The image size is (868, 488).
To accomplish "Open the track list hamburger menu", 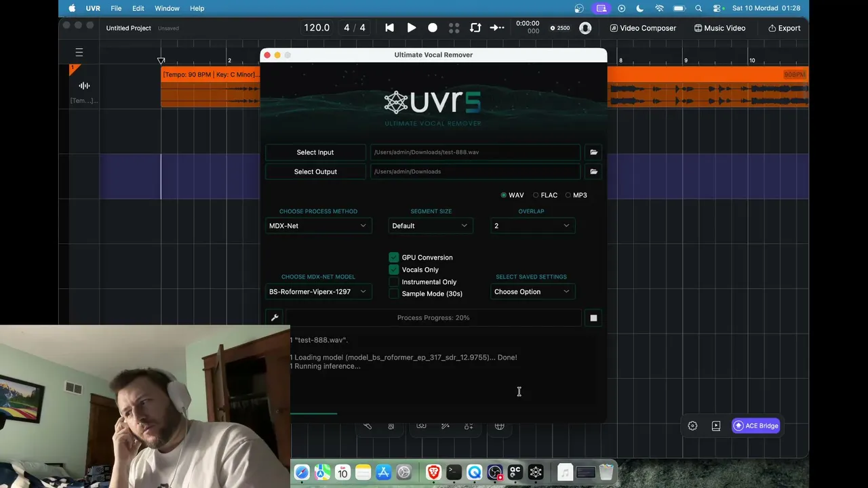I will tap(79, 52).
